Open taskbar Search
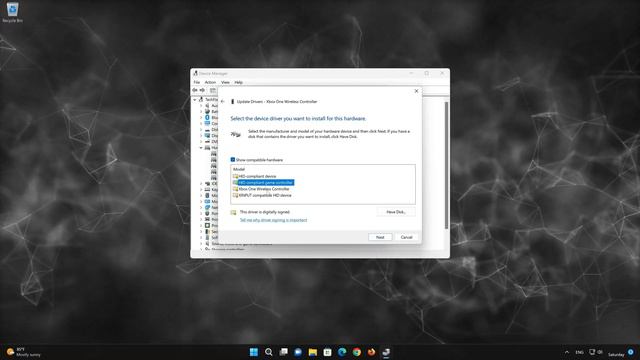 [269, 352]
